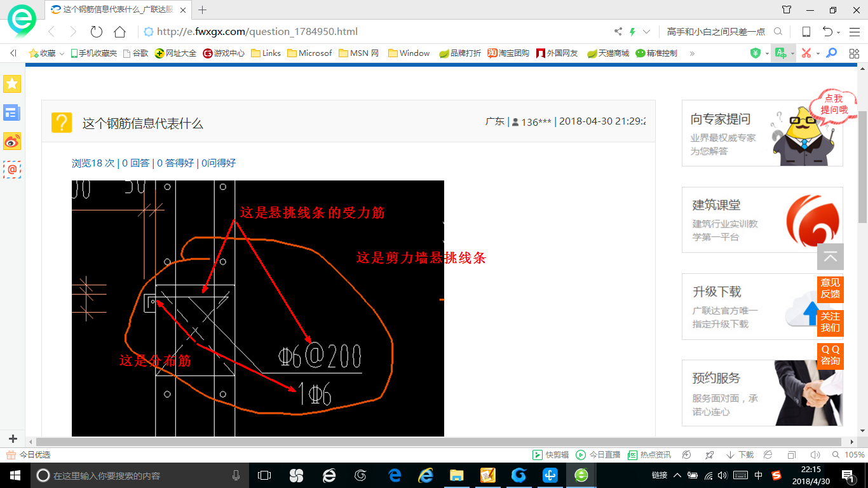Open the Window bookmark folder
This screenshot has height=488, width=868.
(x=409, y=53)
